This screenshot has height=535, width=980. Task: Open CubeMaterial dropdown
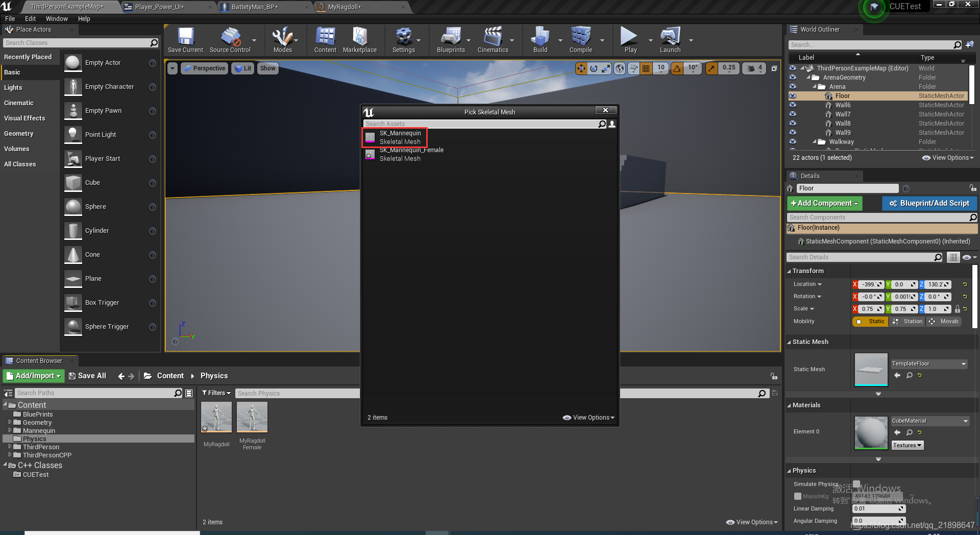(x=930, y=421)
